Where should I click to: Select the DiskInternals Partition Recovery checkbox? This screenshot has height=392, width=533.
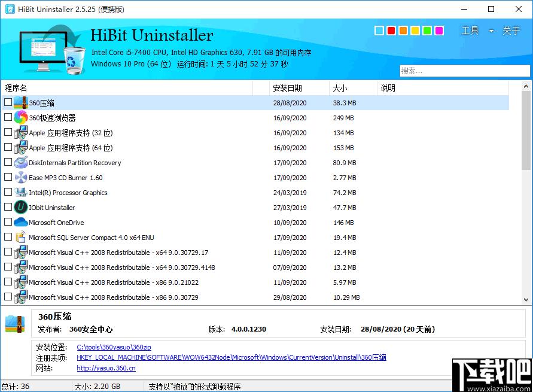[x=8, y=162]
